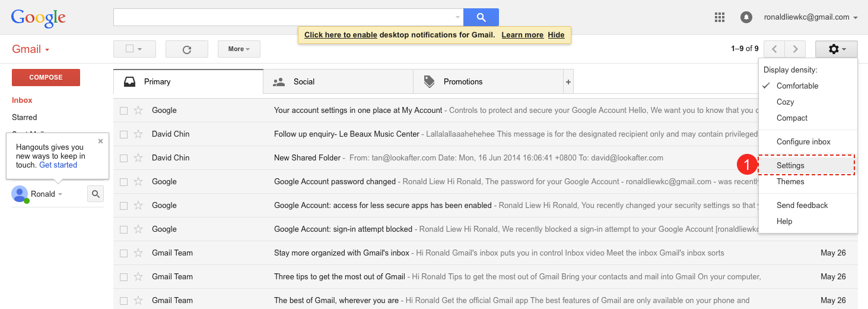Open the settings gear menu
Image resolution: width=868 pixels, height=309 pixels.
pyautogui.click(x=837, y=49)
